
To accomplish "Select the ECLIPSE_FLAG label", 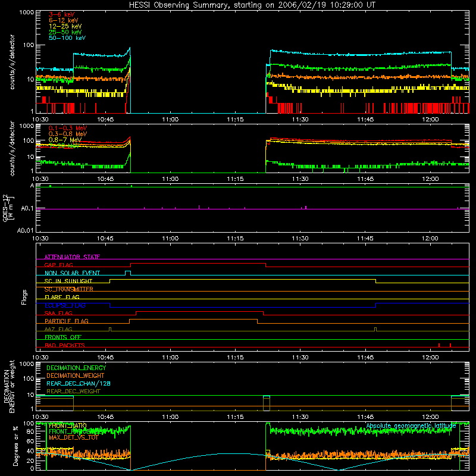I will 65,305.
